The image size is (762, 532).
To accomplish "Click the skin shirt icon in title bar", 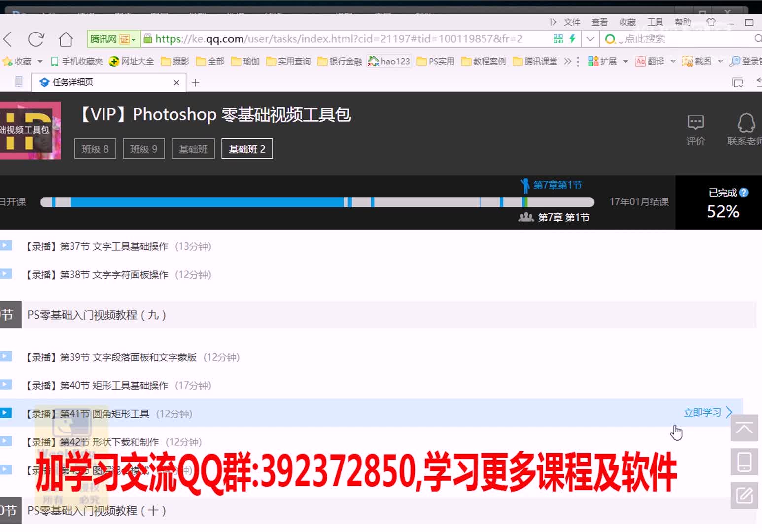I will coord(711,22).
